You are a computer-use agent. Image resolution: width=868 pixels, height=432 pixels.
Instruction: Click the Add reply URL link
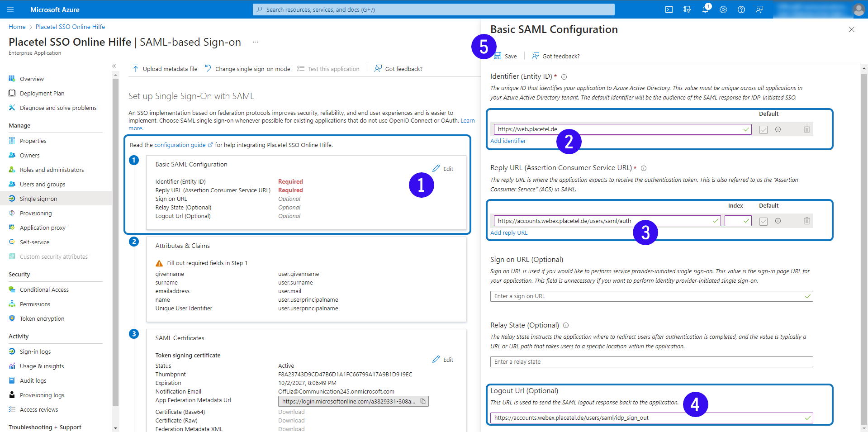pyautogui.click(x=509, y=233)
